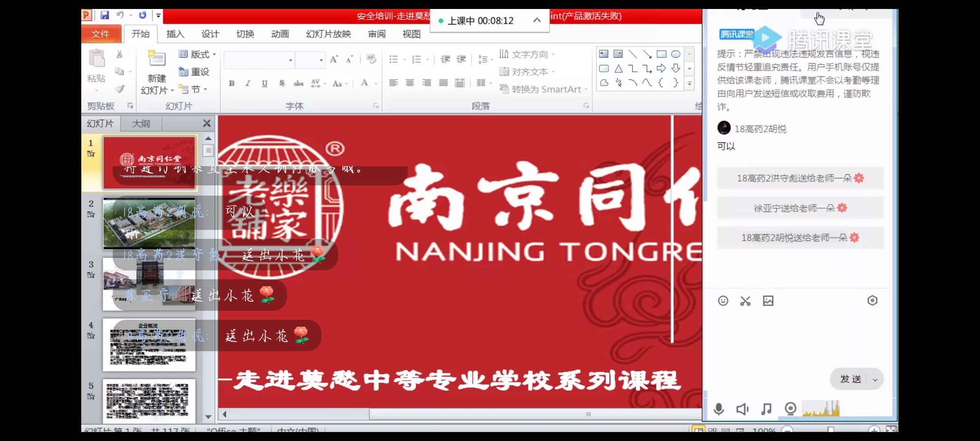Screen dimensions: 980x441
Task: Switch to Transitions (切换) ribbon tab
Action: 245,34
